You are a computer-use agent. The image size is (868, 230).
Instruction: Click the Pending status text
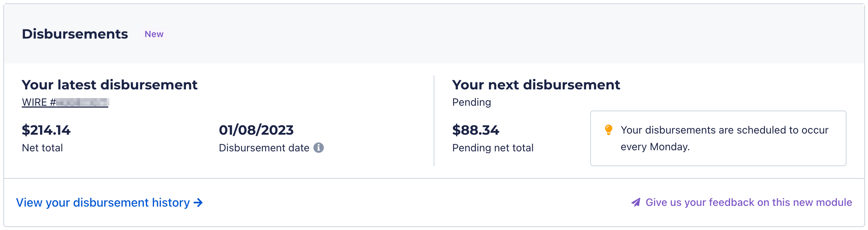pyautogui.click(x=471, y=102)
